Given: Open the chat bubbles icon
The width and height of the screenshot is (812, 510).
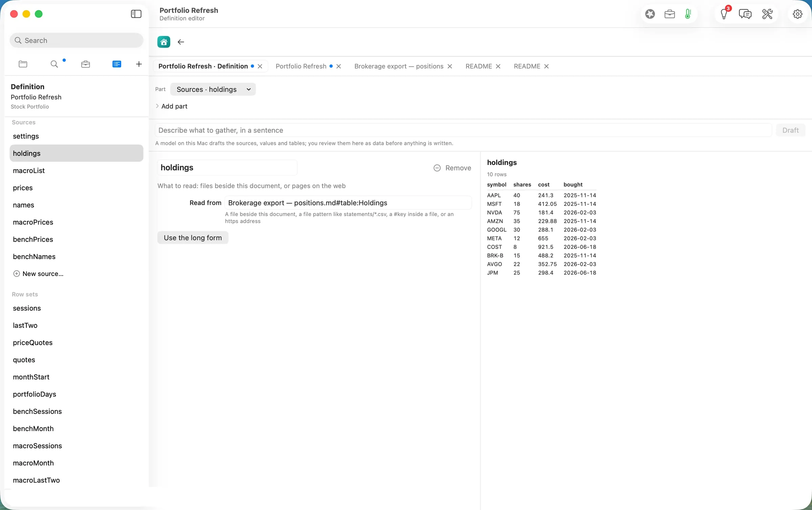Looking at the screenshot, I should (x=745, y=14).
